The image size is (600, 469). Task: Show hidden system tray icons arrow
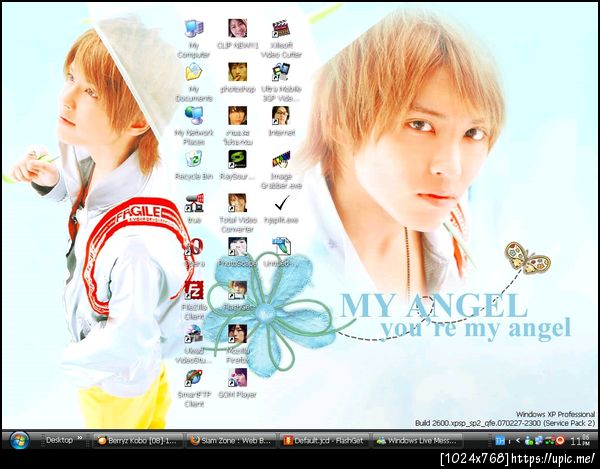[518, 441]
